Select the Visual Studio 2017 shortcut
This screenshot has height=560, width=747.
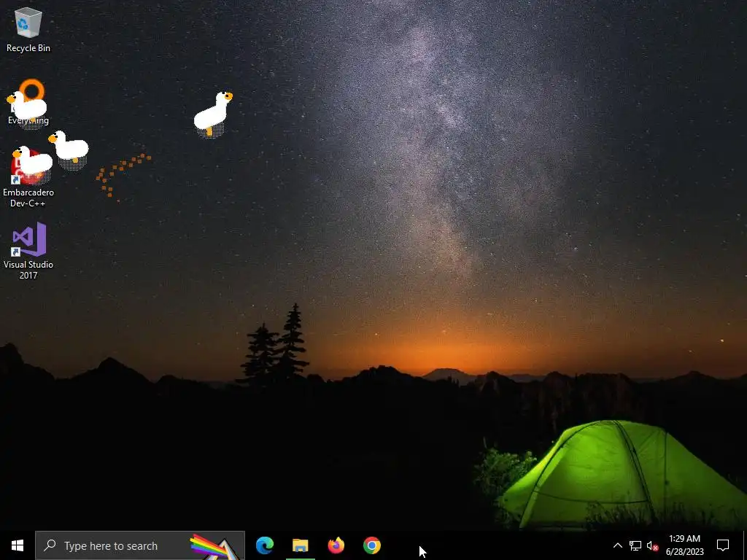tap(28, 251)
